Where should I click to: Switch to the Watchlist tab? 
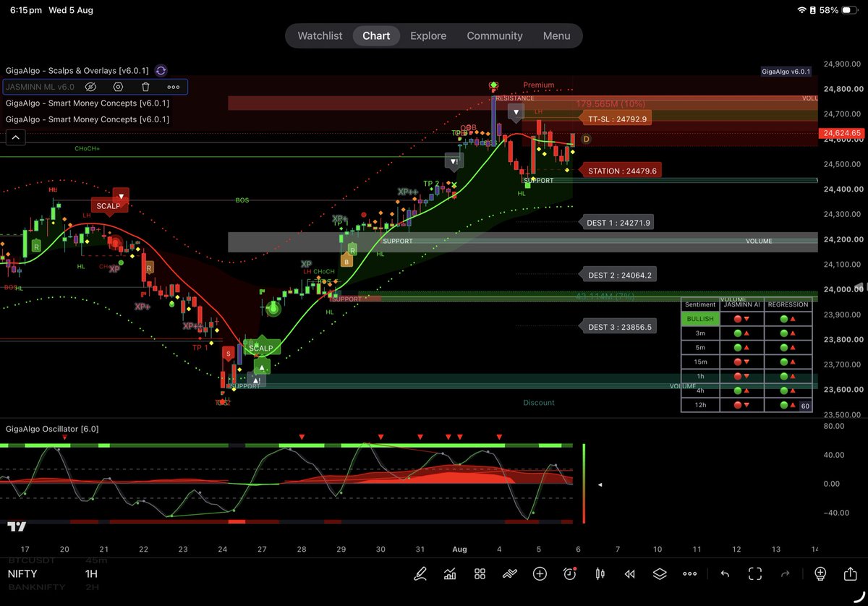pos(320,35)
